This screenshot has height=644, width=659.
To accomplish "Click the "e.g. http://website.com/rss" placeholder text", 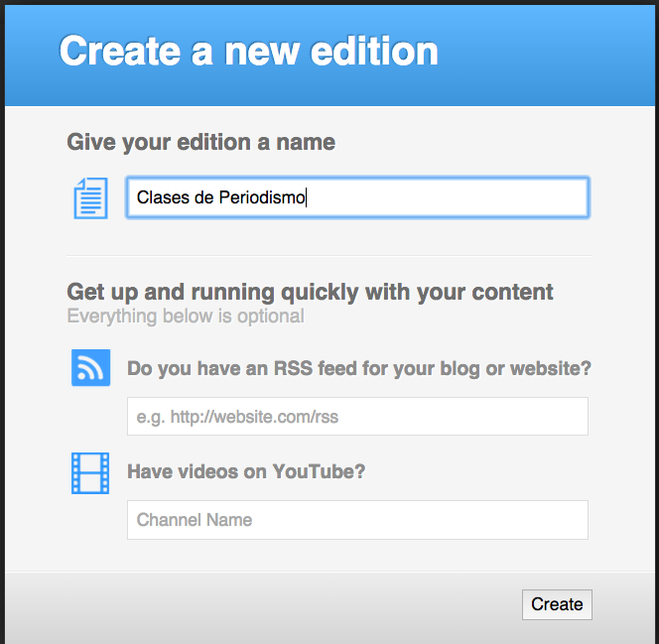I will click(237, 417).
